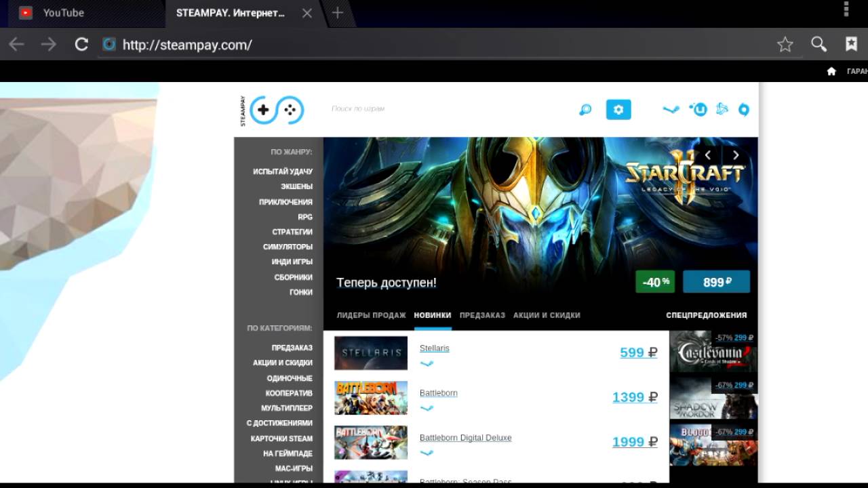Open the bookmarks ribbon icon
This screenshot has width=868, height=488.
click(852, 44)
